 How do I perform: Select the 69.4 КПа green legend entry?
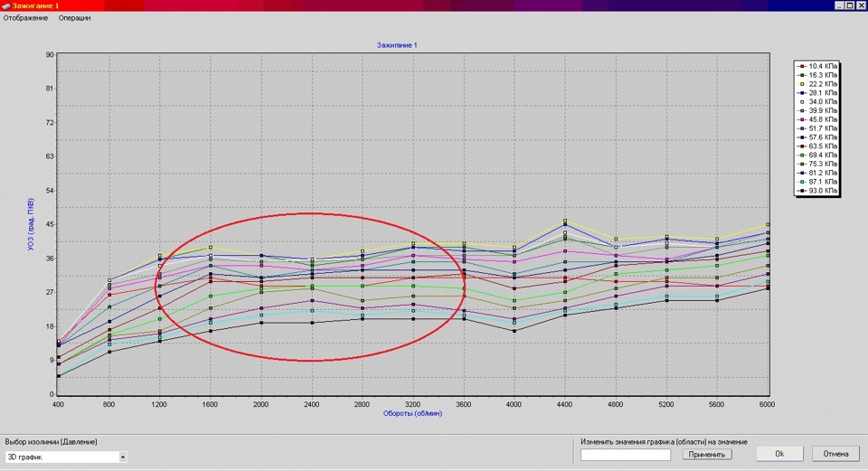tap(817, 155)
